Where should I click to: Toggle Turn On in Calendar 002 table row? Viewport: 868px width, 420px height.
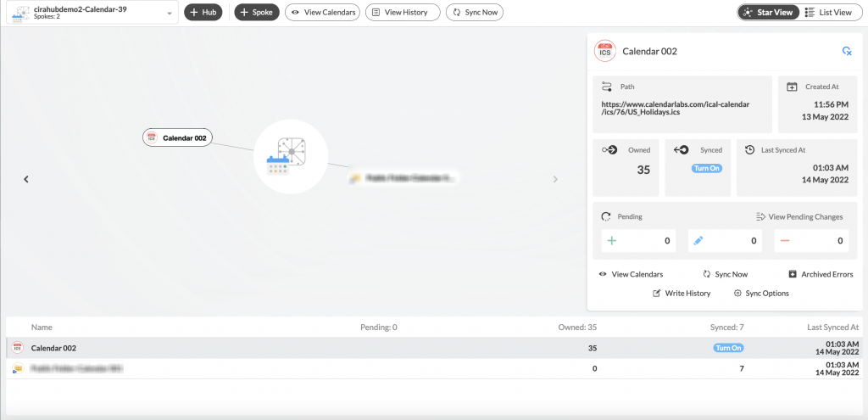click(727, 348)
